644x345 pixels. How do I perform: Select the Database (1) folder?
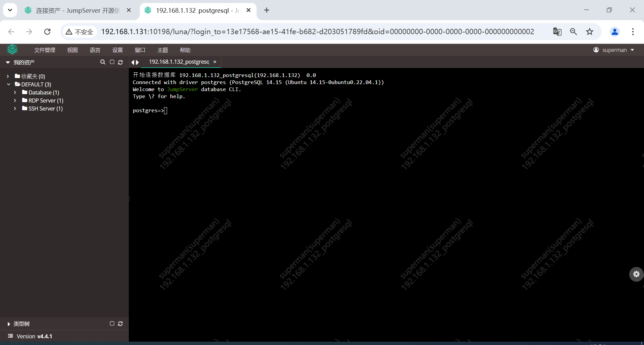pyautogui.click(x=41, y=92)
